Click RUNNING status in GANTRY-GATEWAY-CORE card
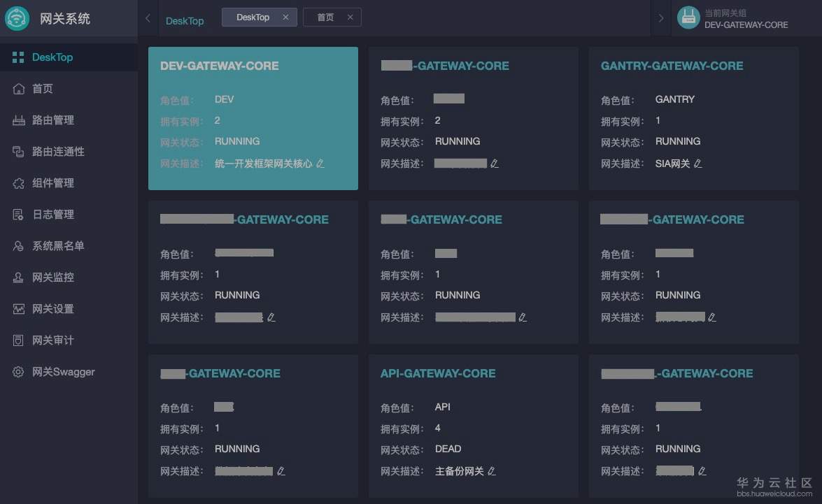822x504 pixels. point(678,141)
